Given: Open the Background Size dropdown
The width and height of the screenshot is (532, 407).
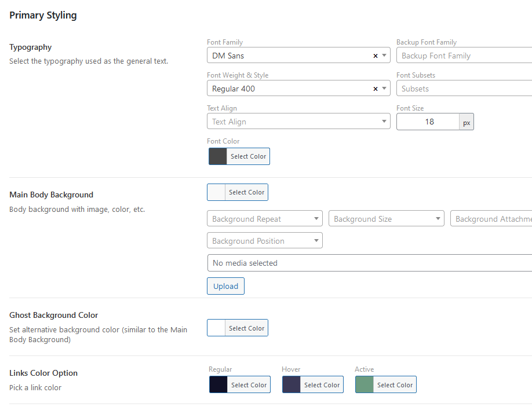Looking at the screenshot, I should pyautogui.click(x=438, y=219).
